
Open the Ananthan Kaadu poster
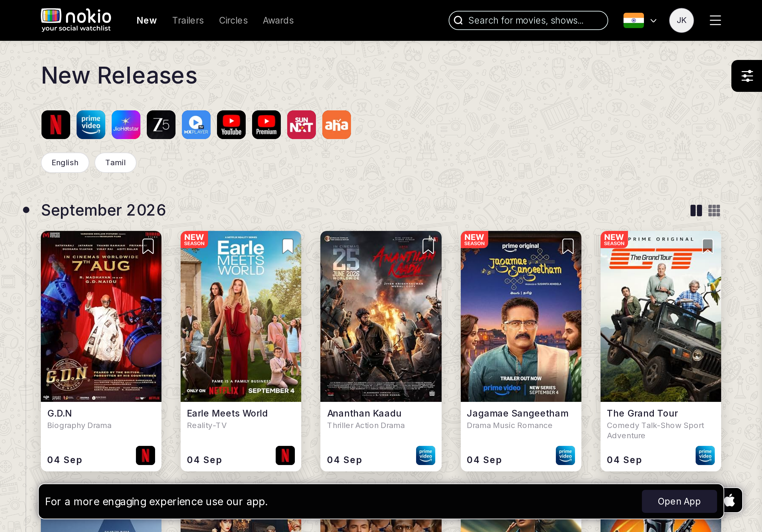[x=381, y=316]
